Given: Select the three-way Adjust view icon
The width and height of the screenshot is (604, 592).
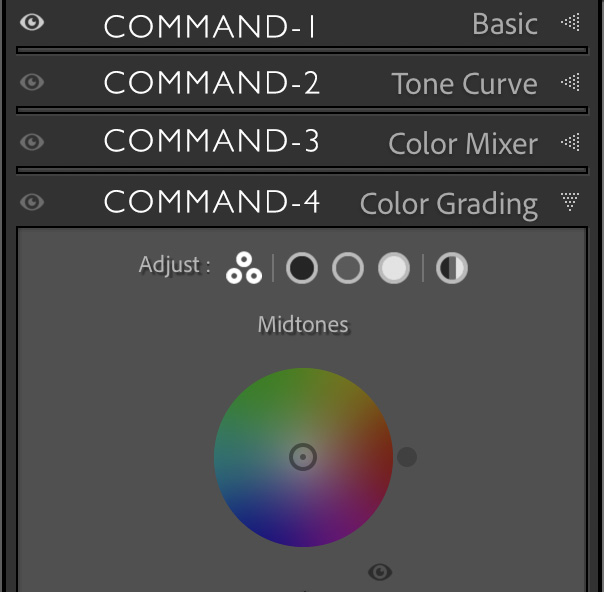Looking at the screenshot, I should point(244,268).
